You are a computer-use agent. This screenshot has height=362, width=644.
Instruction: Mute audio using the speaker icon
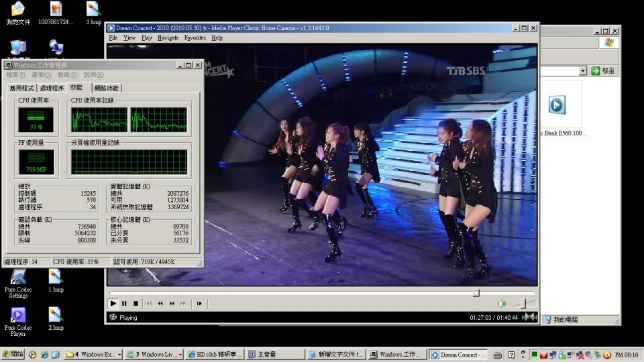[502, 304]
